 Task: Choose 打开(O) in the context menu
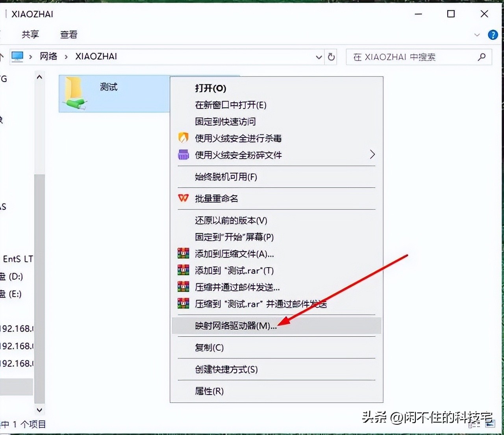pos(210,89)
